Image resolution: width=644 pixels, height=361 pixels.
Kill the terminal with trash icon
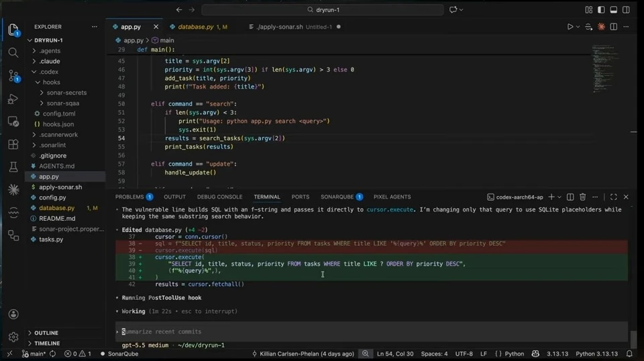point(582,197)
